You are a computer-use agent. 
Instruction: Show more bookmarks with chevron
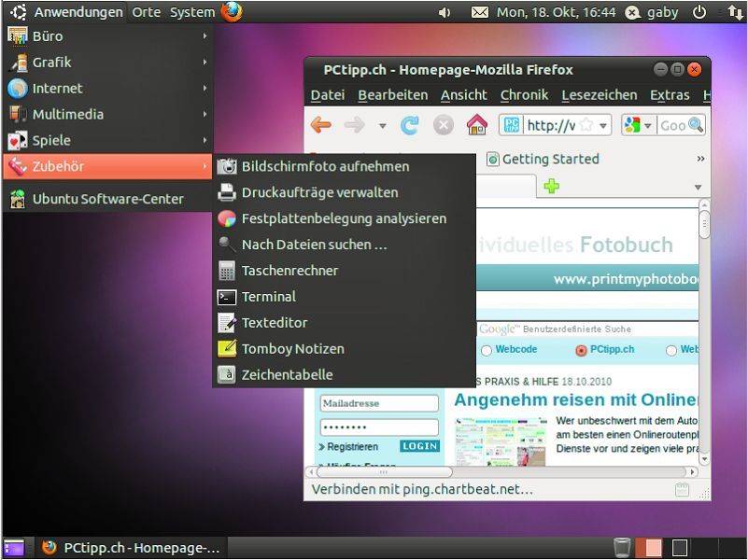click(700, 159)
